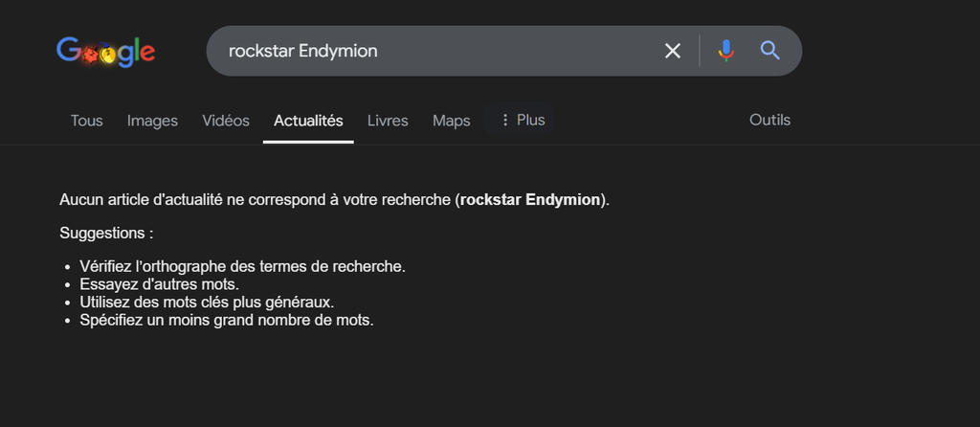Go to the Vidéos tab
This screenshot has height=427, width=980.
pos(226,121)
